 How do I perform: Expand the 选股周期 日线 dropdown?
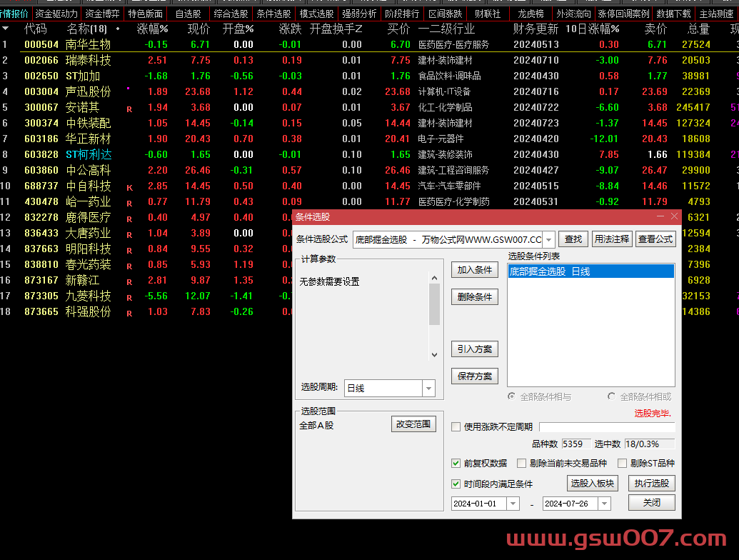click(428, 389)
